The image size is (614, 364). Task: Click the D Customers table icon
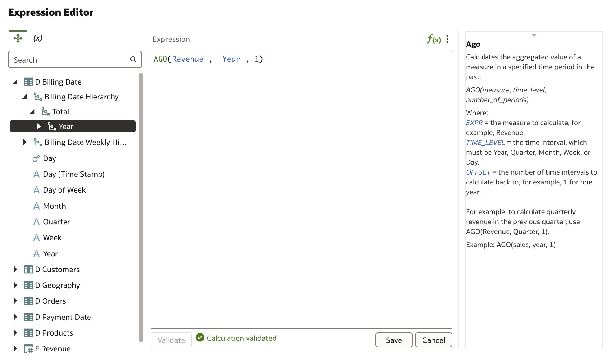(28, 269)
